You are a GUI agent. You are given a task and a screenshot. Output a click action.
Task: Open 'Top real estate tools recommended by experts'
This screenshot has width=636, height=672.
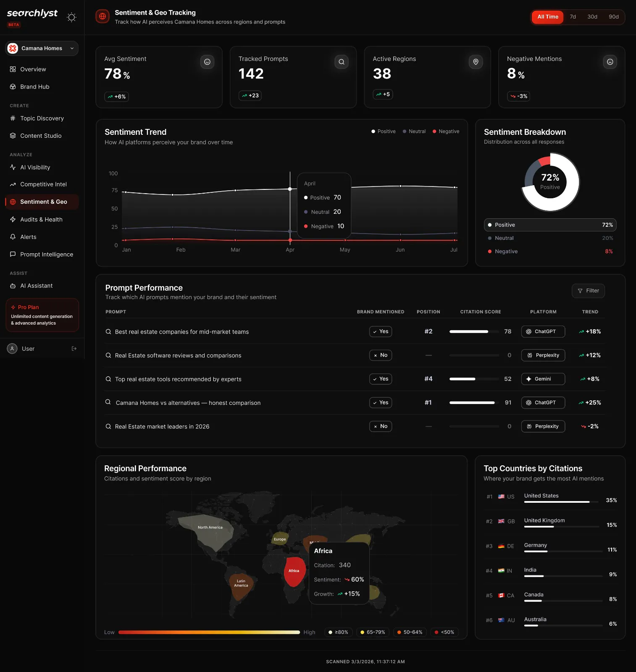[x=178, y=379]
